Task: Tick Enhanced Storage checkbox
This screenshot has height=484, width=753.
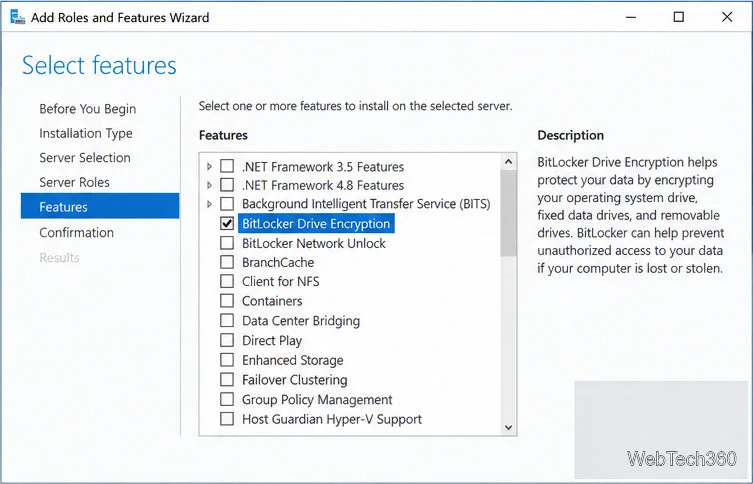Action: point(227,360)
